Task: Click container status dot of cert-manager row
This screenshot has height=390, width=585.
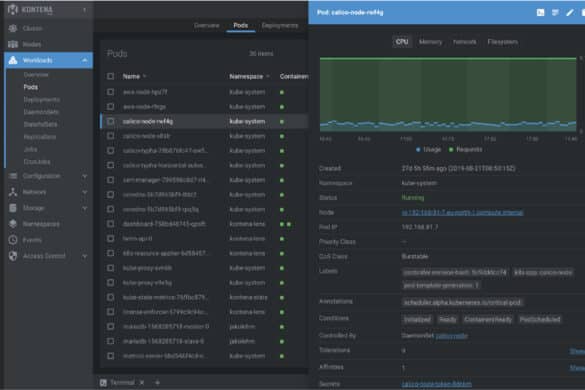Action: 282,180
